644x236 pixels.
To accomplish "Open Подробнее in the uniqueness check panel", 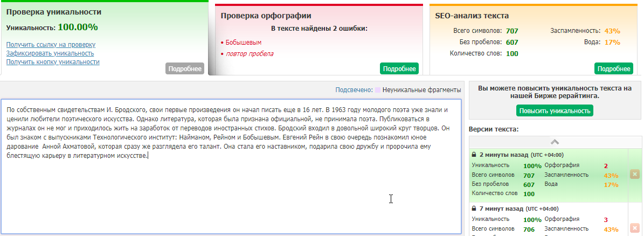I will coord(185,68).
